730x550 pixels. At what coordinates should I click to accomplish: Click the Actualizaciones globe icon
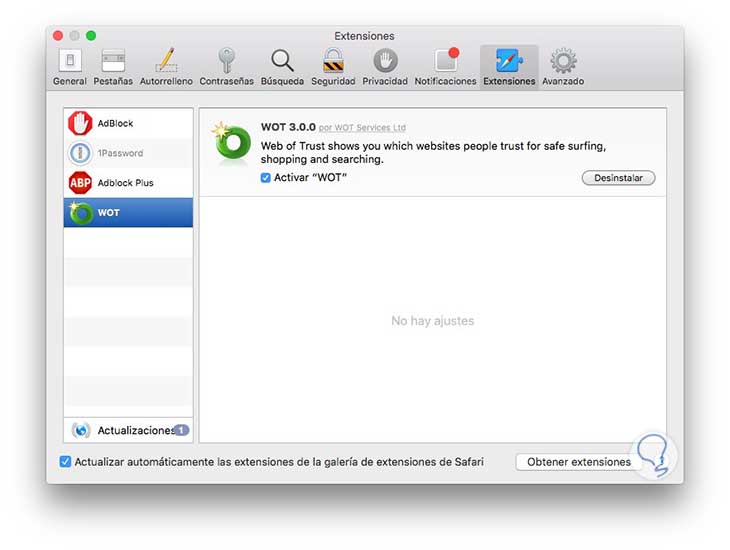(x=81, y=430)
